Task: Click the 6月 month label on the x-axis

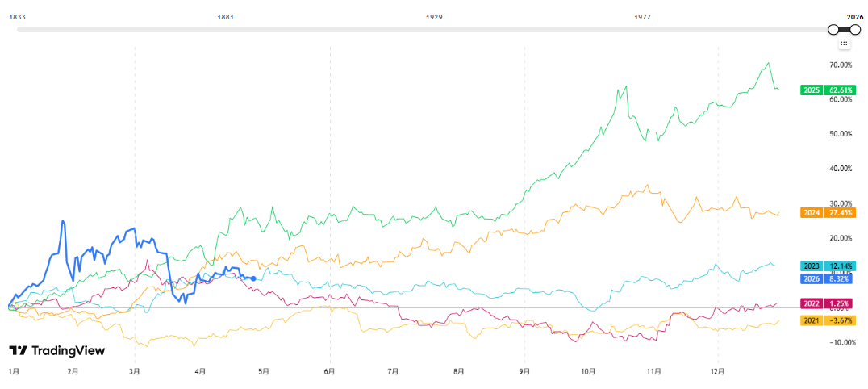Action: 328,372
